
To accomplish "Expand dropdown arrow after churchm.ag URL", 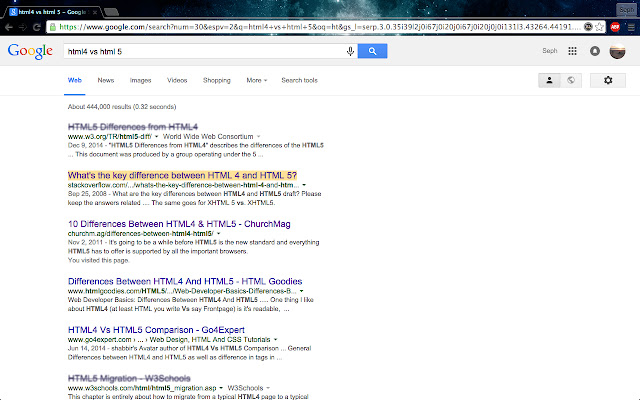I will (x=218, y=234).
